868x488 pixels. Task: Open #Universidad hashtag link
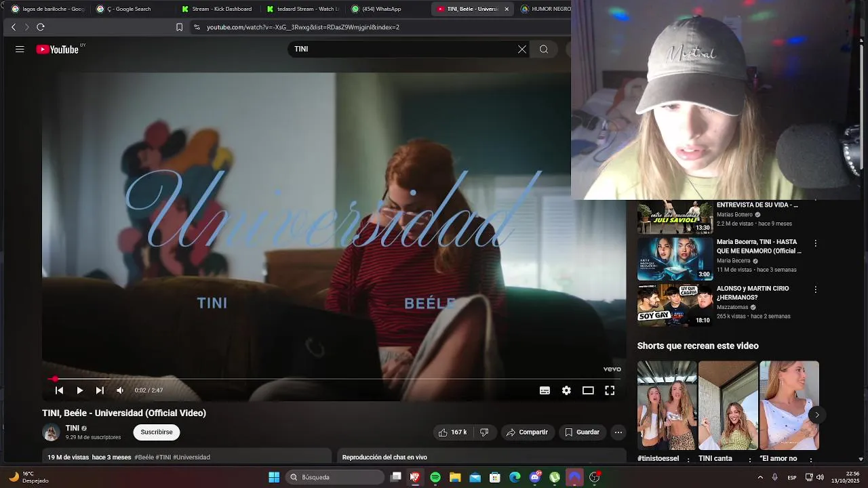(x=191, y=457)
